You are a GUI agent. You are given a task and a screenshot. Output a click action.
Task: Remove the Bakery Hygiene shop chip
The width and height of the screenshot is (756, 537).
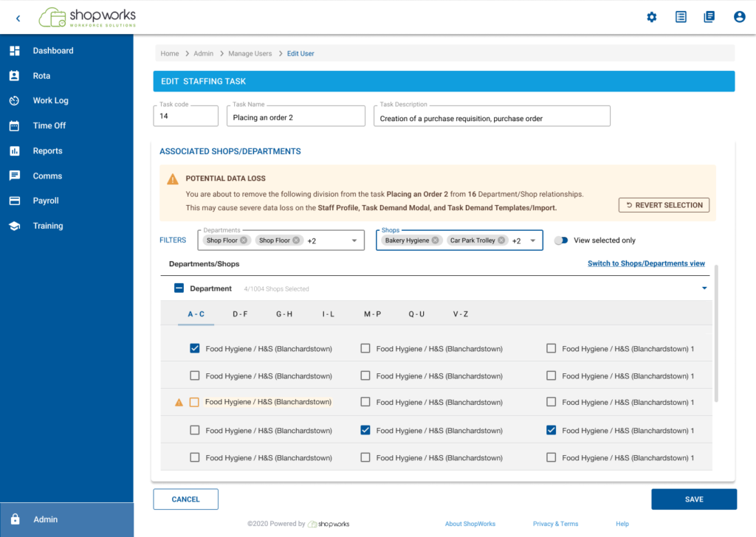[436, 240]
